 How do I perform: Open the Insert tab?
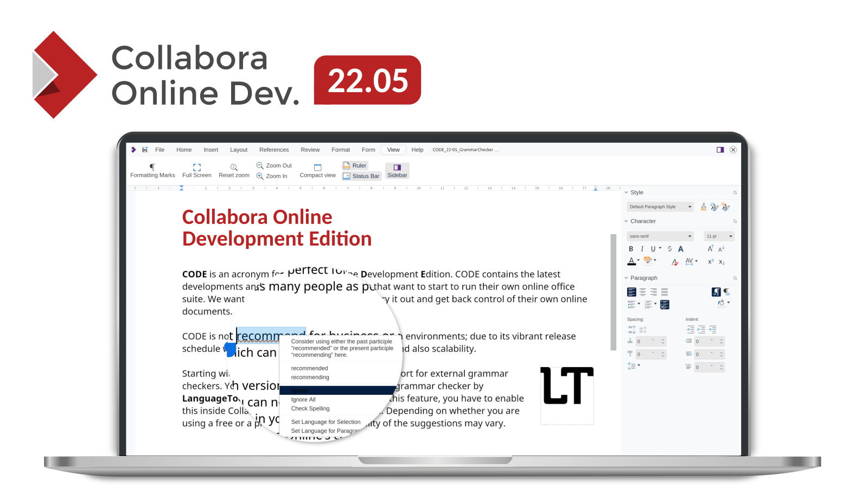click(x=211, y=150)
